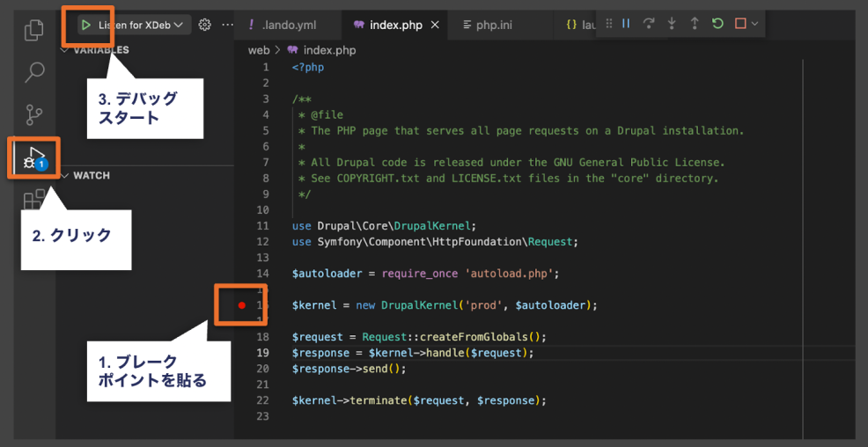Open the Extensions view
The width and height of the screenshot is (868, 447).
[x=34, y=200]
